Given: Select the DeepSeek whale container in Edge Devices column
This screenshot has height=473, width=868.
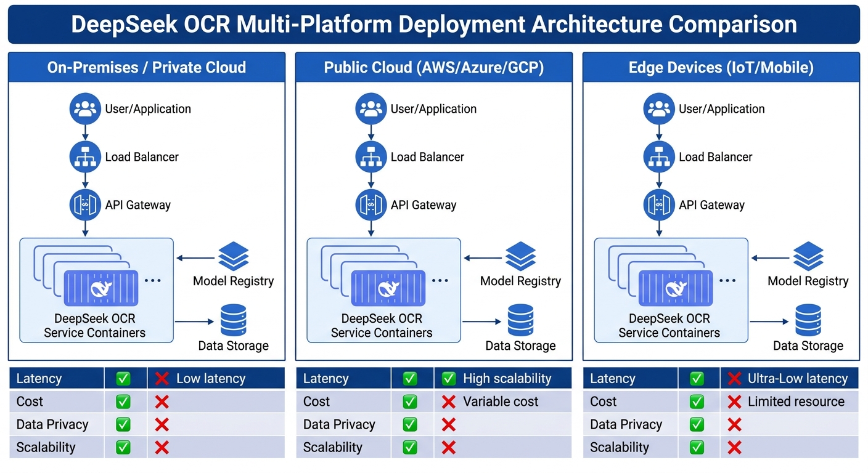Looking at the screenshot, I should tap(676, 288).
